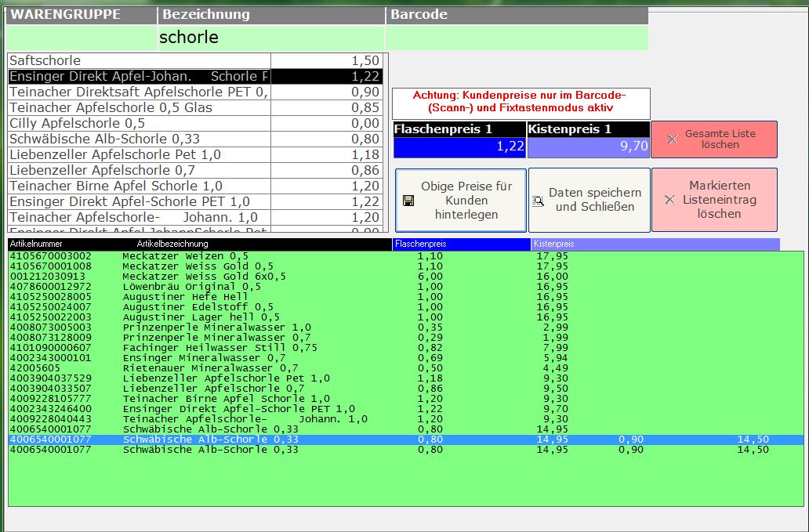Screen dimensions: 809x532
Task: Click Kistenpreis 7,99 in Fachinger Heilwasser row
Action: (555, 348)
